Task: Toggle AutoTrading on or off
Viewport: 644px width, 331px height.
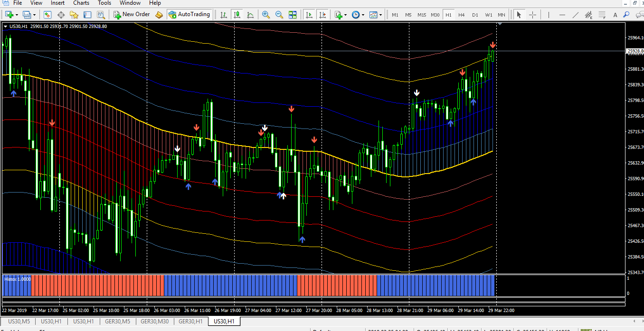Action: [x=189, y=14]
